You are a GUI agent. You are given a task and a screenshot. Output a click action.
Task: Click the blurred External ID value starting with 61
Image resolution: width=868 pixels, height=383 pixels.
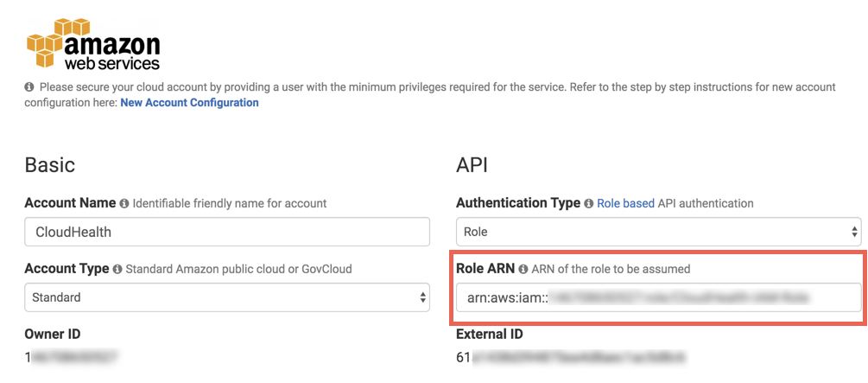pyautogui.click(x=570, y=358)
